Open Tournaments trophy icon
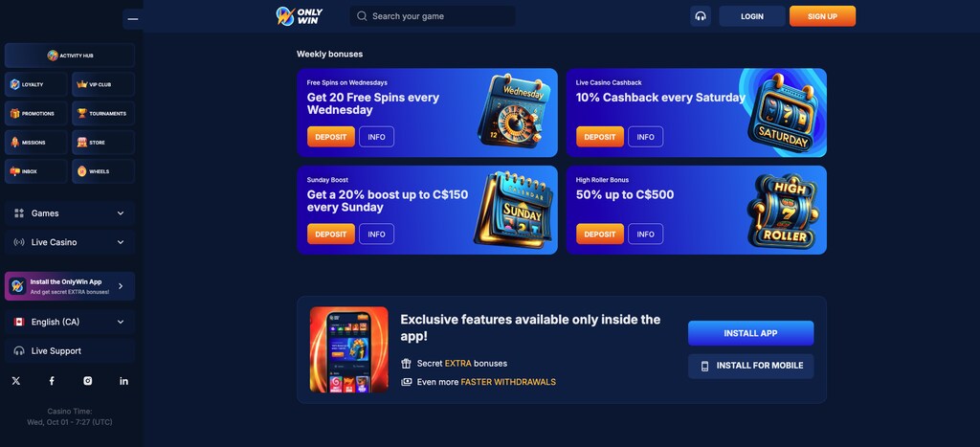The height and width of the screenshot is (447, 980). tap(82, 113)
